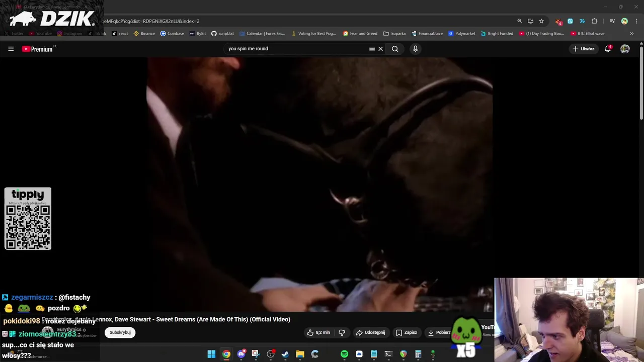Viewport: 644px width, 362px height.
Task: Open YouTube account avatar menu
Action: pos(625,49)
